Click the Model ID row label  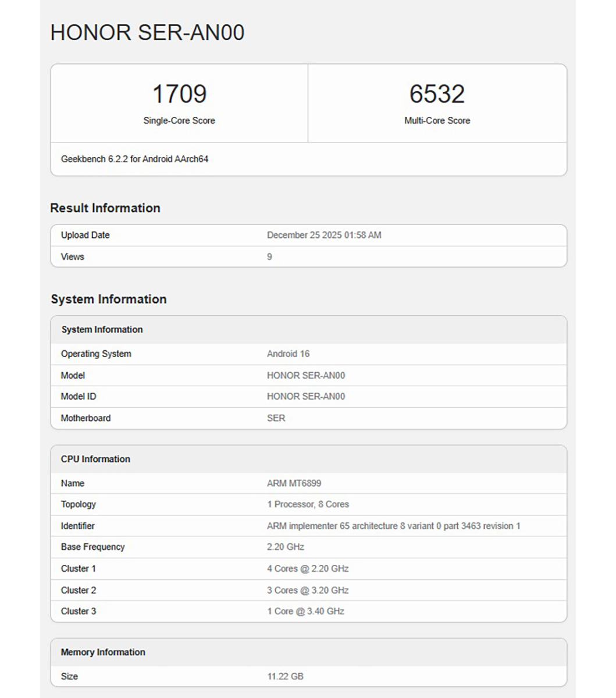(79, 397)
